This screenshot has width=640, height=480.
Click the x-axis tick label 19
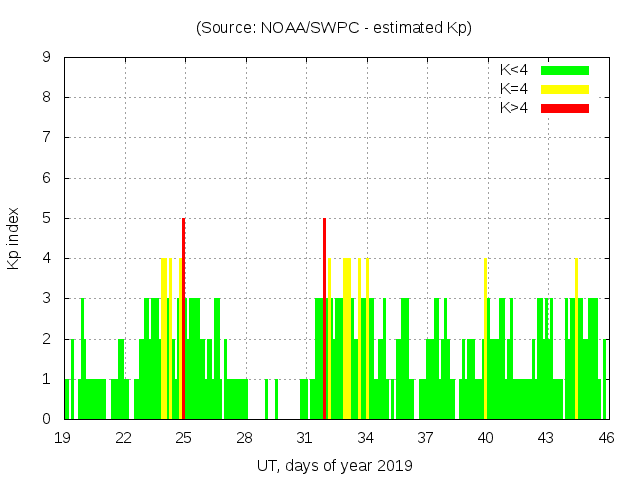63,437
